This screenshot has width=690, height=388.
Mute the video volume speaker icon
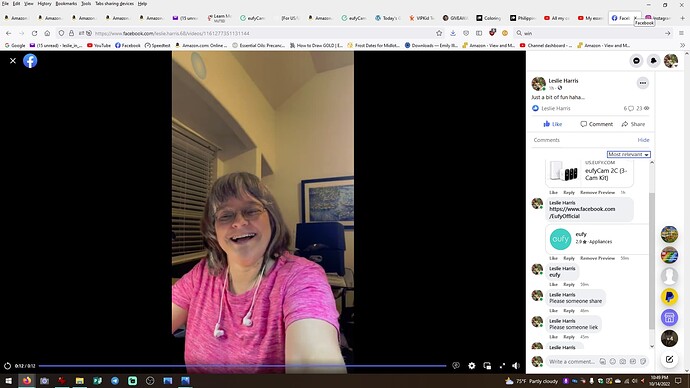pos(516,366)
